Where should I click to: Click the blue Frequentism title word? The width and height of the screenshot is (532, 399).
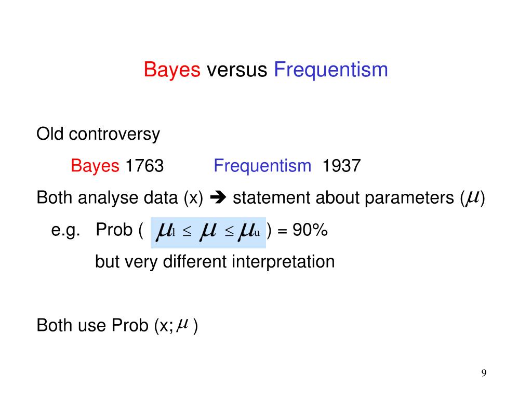point(331,70)
